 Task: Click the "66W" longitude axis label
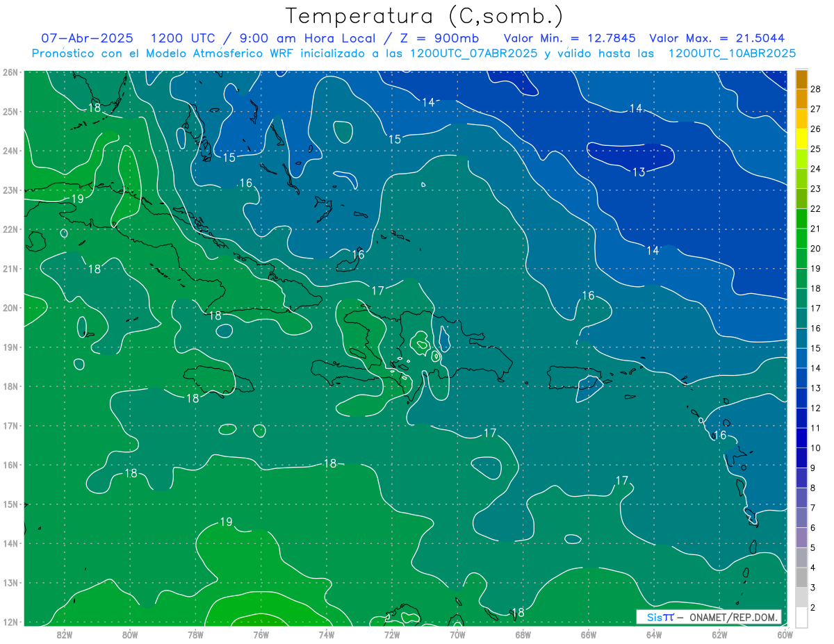click(x=589, y=634)
